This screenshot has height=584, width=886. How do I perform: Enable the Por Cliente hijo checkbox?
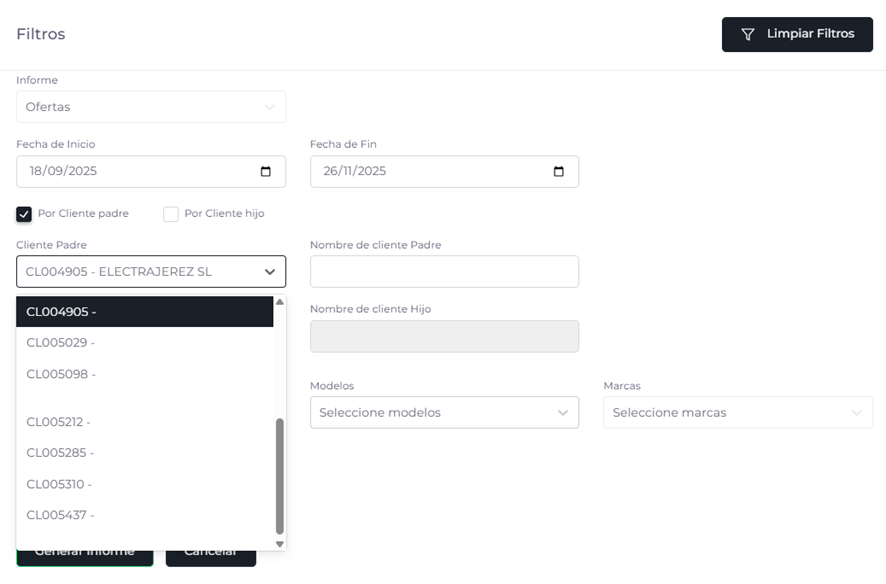click(x=171, y=214)
